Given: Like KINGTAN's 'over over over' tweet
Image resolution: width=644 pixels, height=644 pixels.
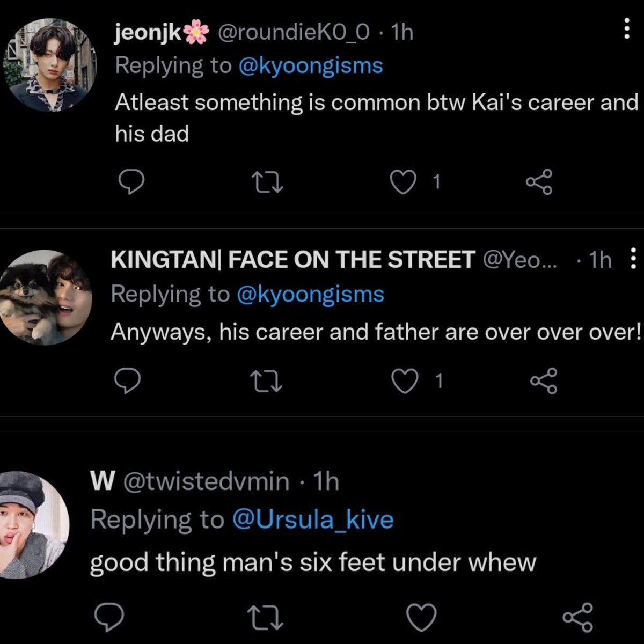Looking at the screenshot, I should [x=405, y=381].
